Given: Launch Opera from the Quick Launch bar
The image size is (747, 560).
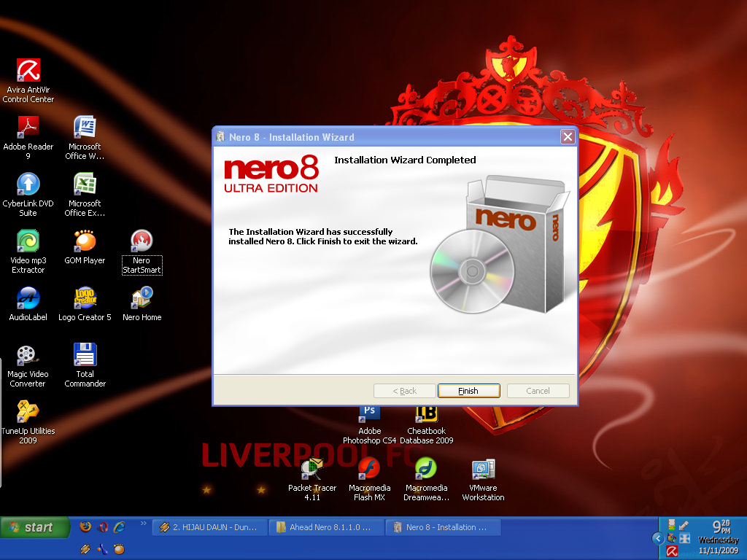Looking at the screenshot, I should [102, 526].
